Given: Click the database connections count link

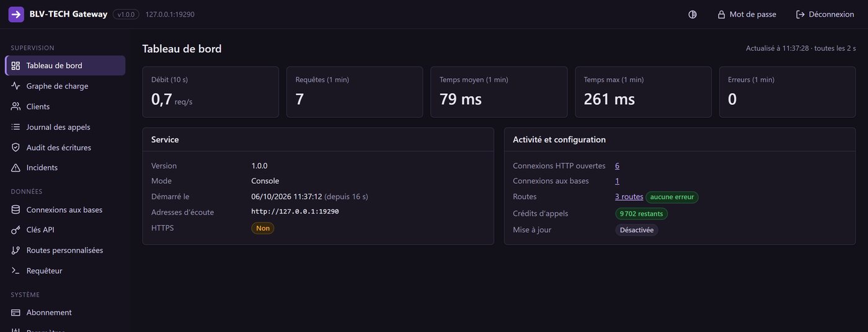Looking at the screenshot, I should pos(617,181).
